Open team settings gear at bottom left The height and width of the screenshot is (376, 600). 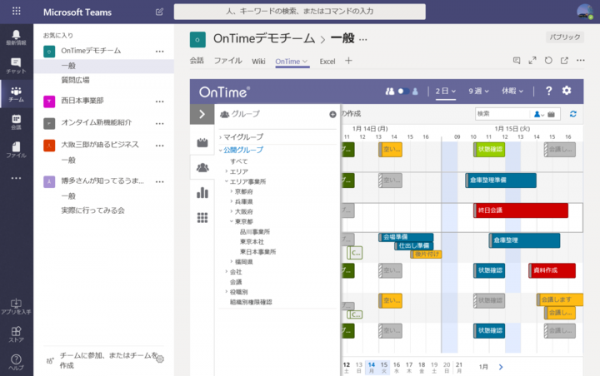point(160,359)
